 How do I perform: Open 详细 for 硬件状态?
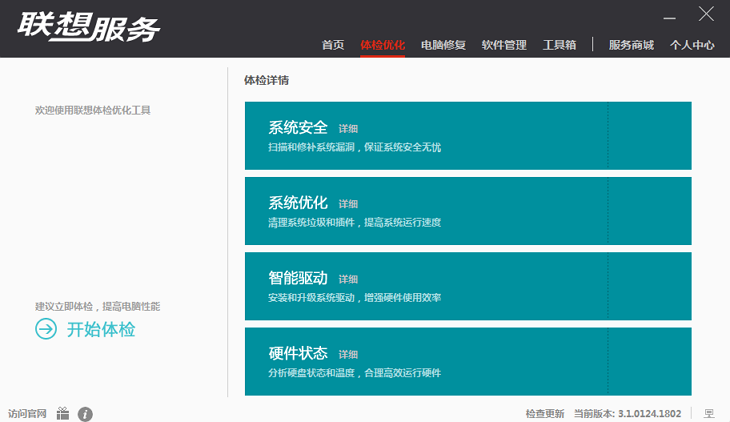tap(348, 355)
